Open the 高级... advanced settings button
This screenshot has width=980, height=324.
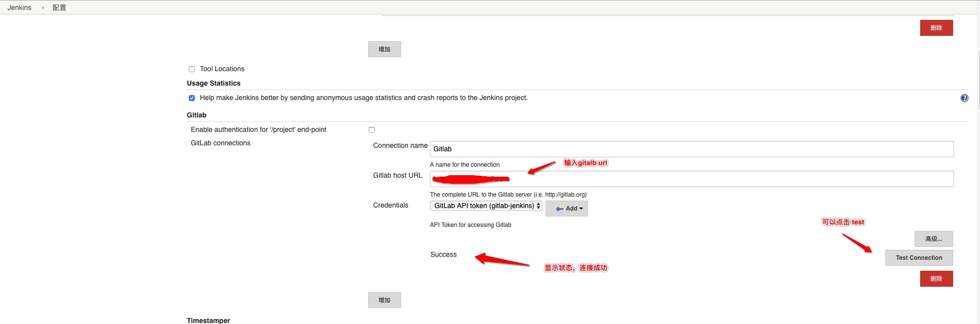tap(934, 239)
